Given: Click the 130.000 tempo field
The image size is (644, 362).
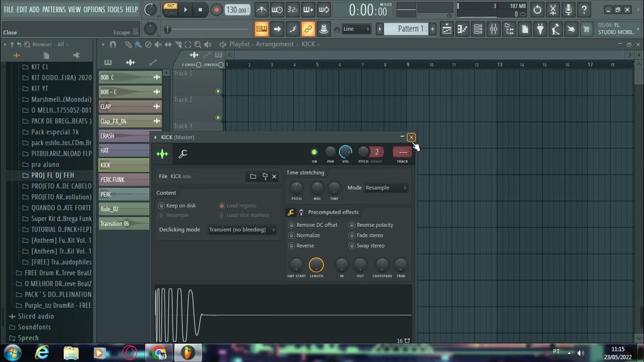Looking at the screenshot, I should [237, 10].
